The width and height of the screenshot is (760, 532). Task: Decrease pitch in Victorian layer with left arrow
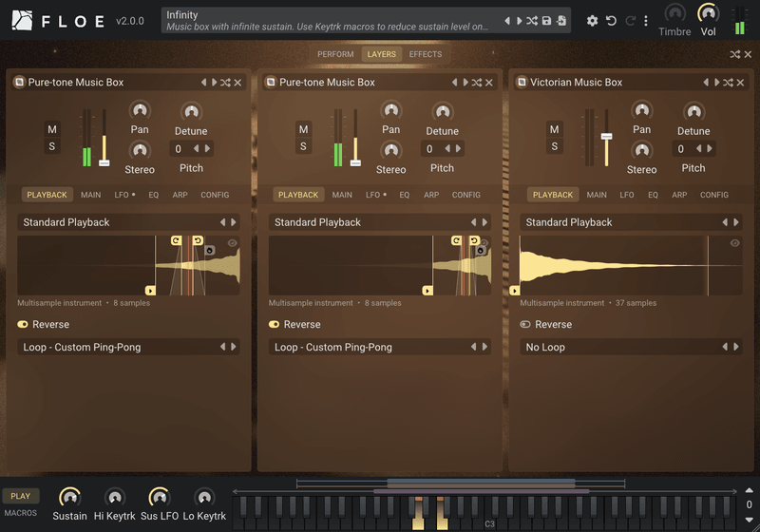point(698,149)
